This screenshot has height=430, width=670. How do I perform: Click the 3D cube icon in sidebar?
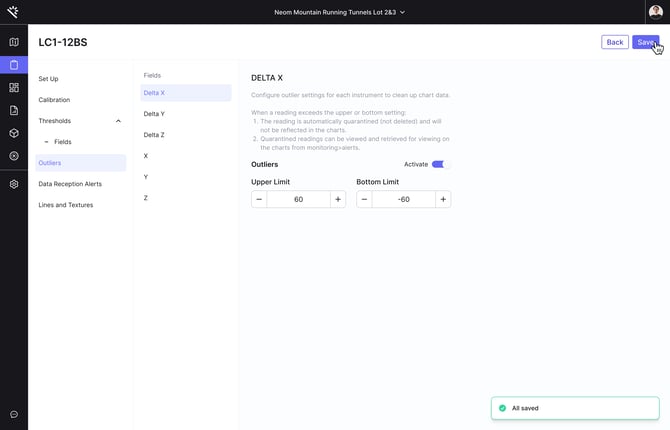[14, 133]
